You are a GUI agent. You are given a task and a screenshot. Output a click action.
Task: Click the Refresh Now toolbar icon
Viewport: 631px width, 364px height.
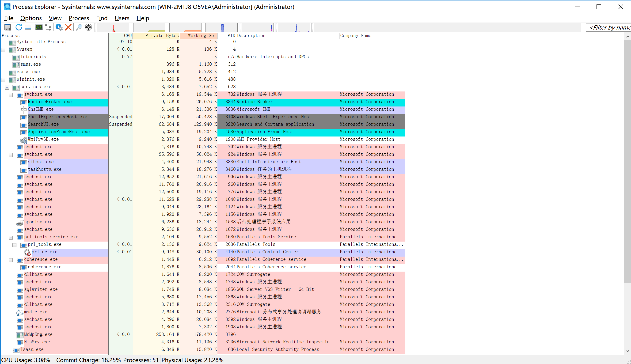(x=19, y=27)
